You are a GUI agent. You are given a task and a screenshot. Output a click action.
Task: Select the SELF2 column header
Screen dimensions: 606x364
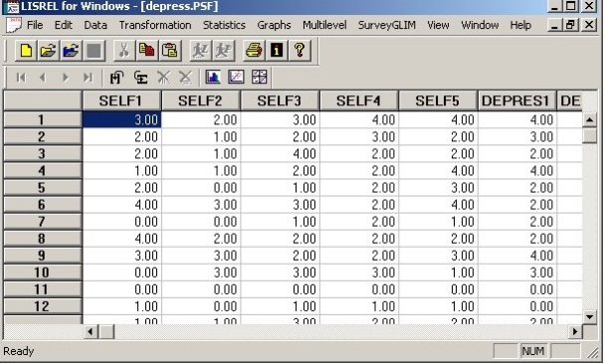point(201,101)
